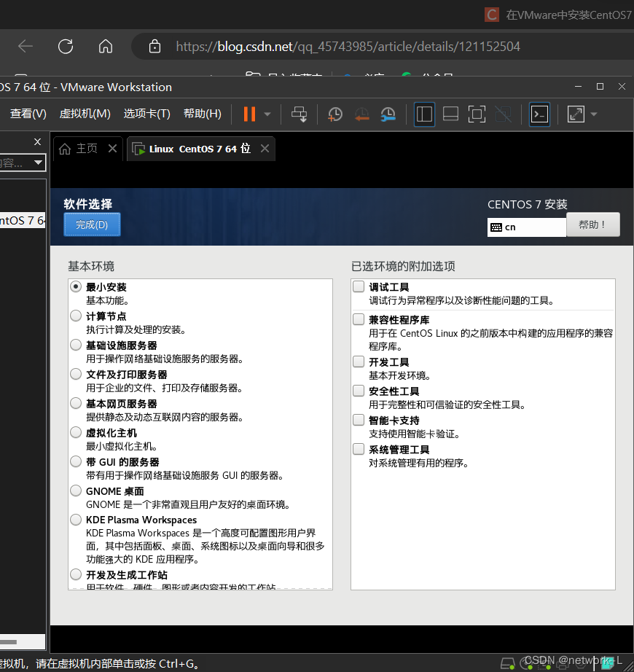Check the 系统管理工具 checkbox

[359, 449]
